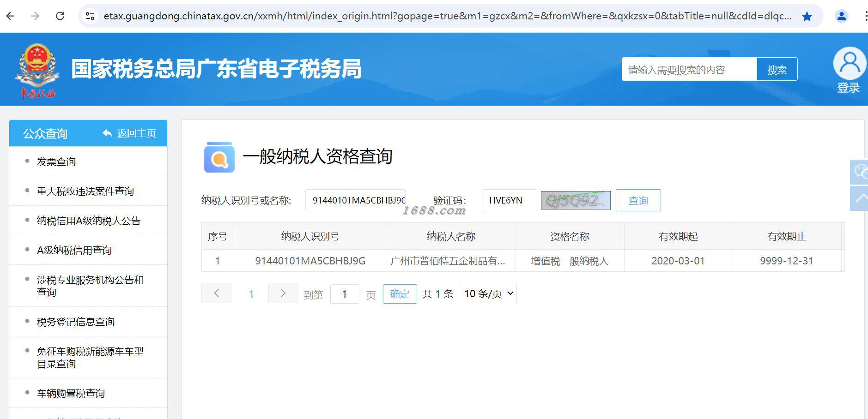Open 车辆购置税查询 in the sidebar
Screen dimensions: 868x419
pyautogui.click(x=71, y=393)
